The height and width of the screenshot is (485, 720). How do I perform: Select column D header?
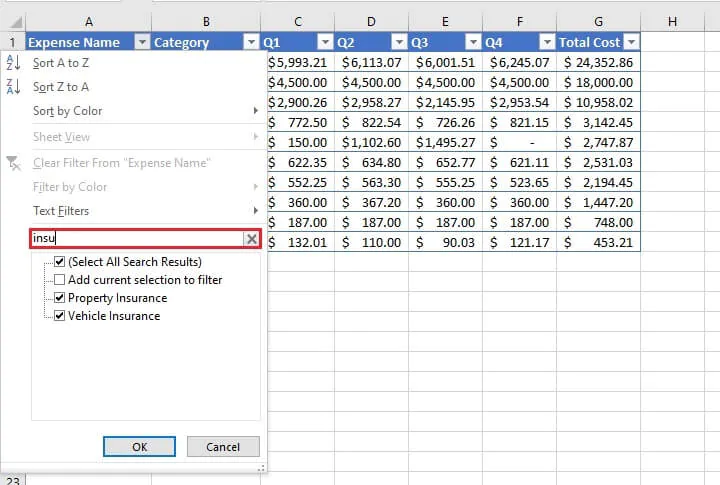371,22
